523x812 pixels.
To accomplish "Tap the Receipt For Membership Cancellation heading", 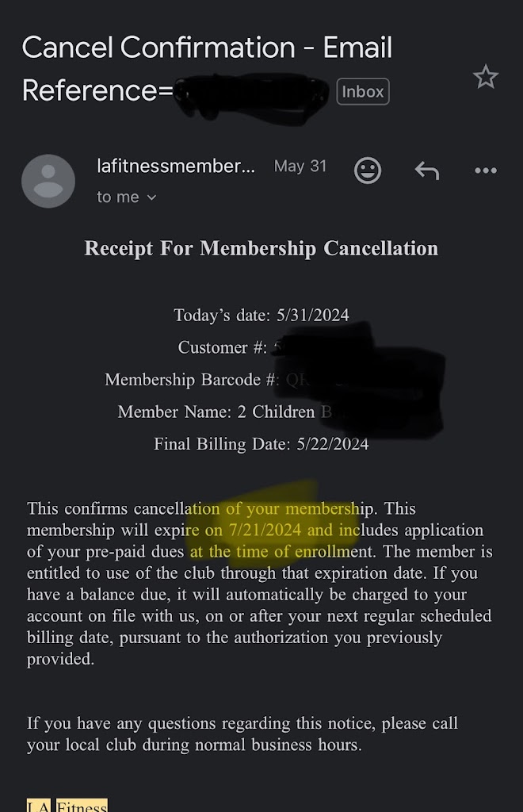I will pyautogui.click(x=261, y=248).
